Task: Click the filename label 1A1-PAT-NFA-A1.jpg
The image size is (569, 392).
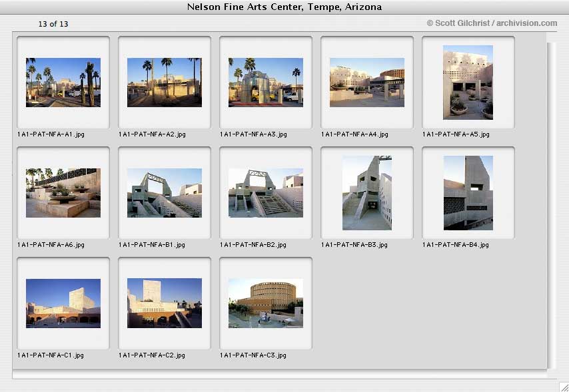Action: 51,134
